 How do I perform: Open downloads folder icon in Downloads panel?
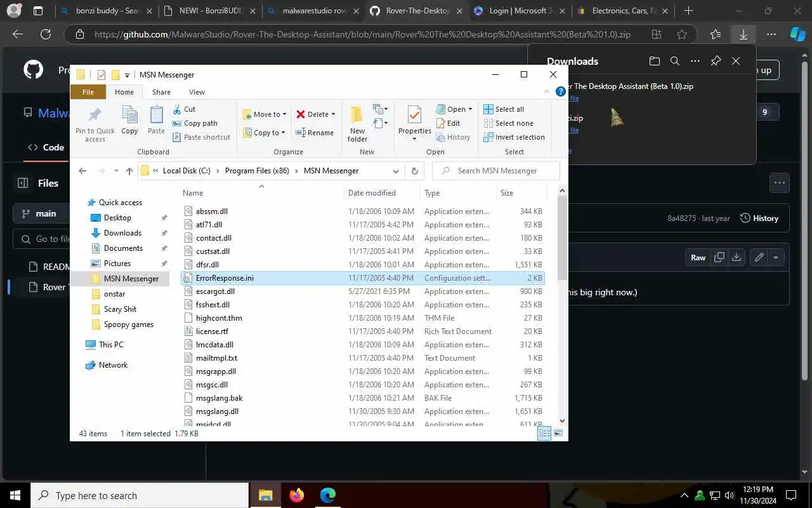click(655, 61)
